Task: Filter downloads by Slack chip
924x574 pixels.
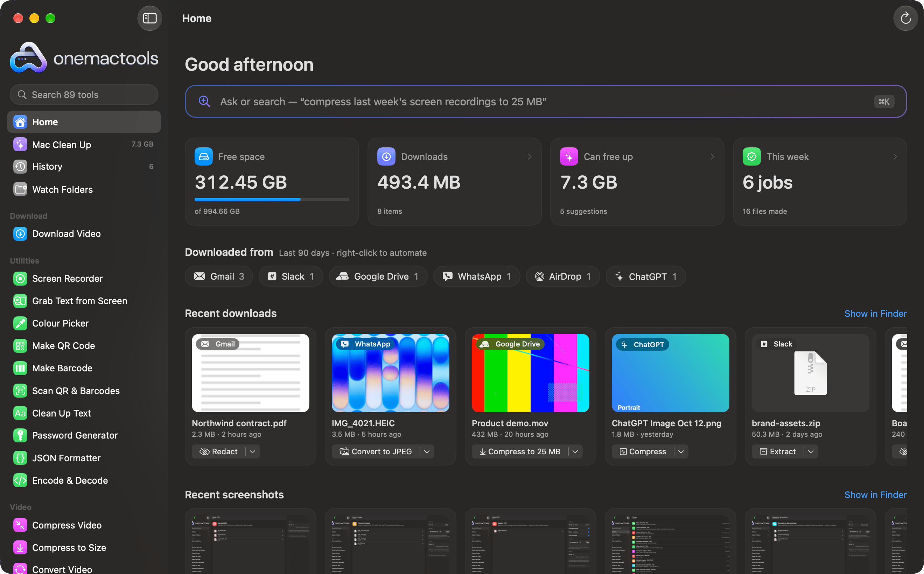Action: (x=291, y=276)
